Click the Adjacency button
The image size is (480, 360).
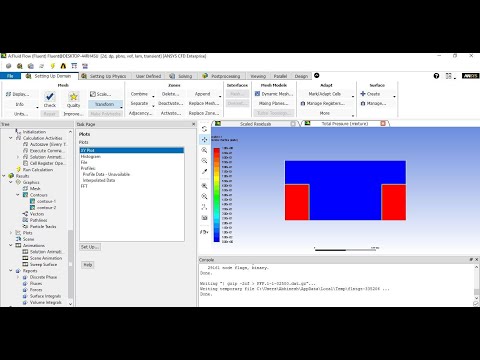[x=140, y=113]
